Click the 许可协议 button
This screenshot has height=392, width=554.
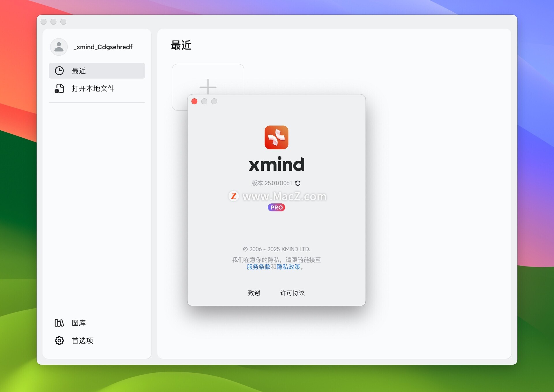(292, 293)
